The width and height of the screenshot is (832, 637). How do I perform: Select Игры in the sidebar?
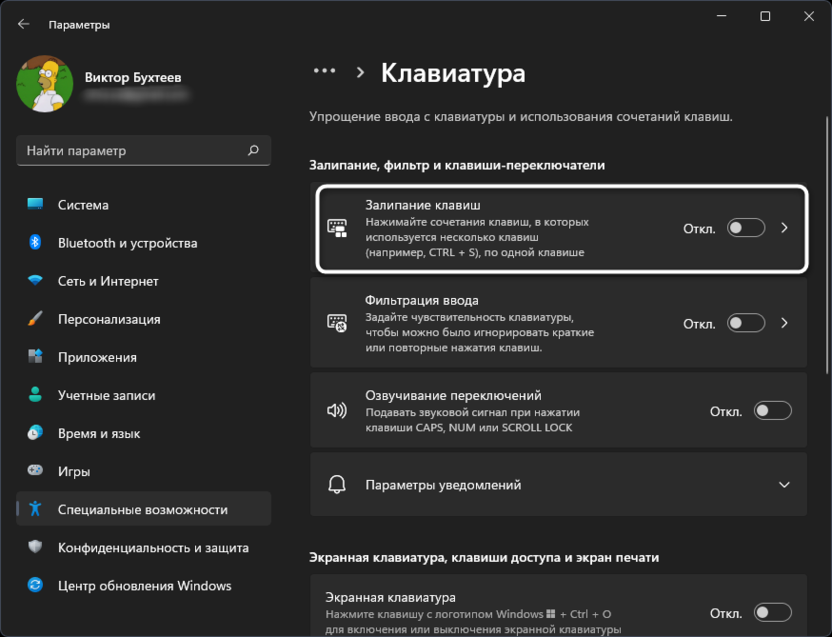click(x=144, y=471)
